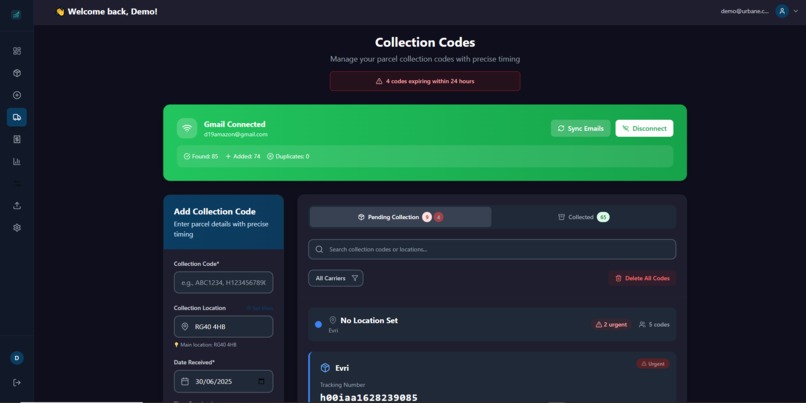Click the Collected count badge 65

click(603, 217)
